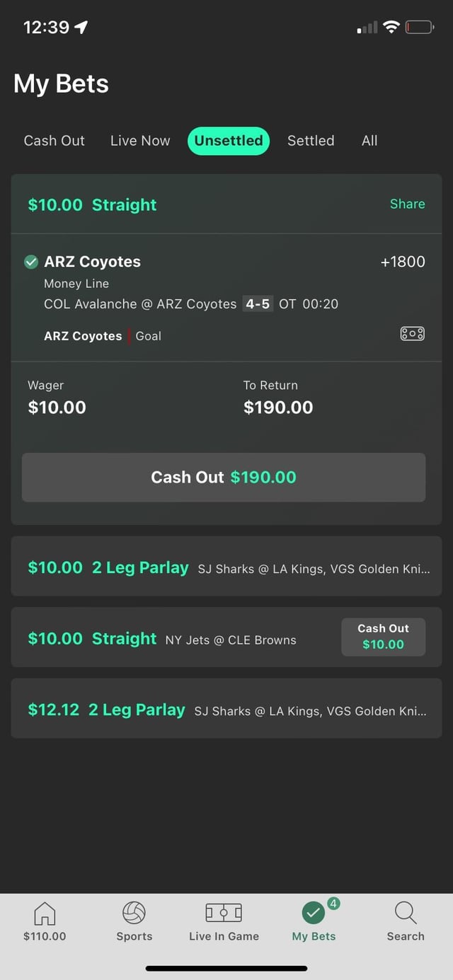
Task: Open the Home tab house icon
Action: tap(45, 913)
